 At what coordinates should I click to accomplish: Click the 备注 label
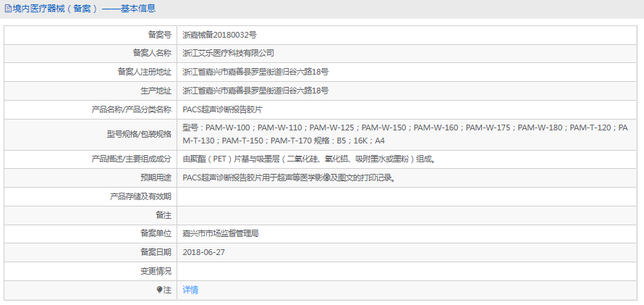pyautogui.click(x=164, y=215)
